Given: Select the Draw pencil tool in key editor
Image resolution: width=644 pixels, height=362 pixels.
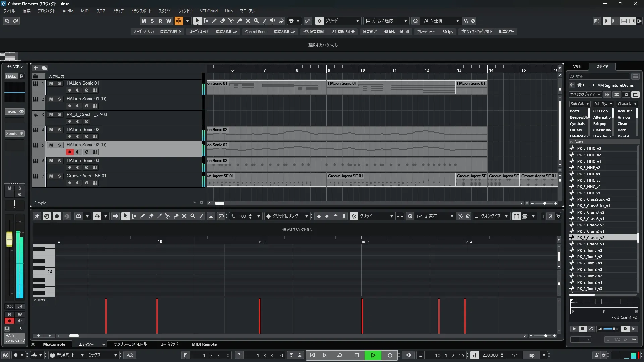Looking at the screenshot, I should [142, 216].
